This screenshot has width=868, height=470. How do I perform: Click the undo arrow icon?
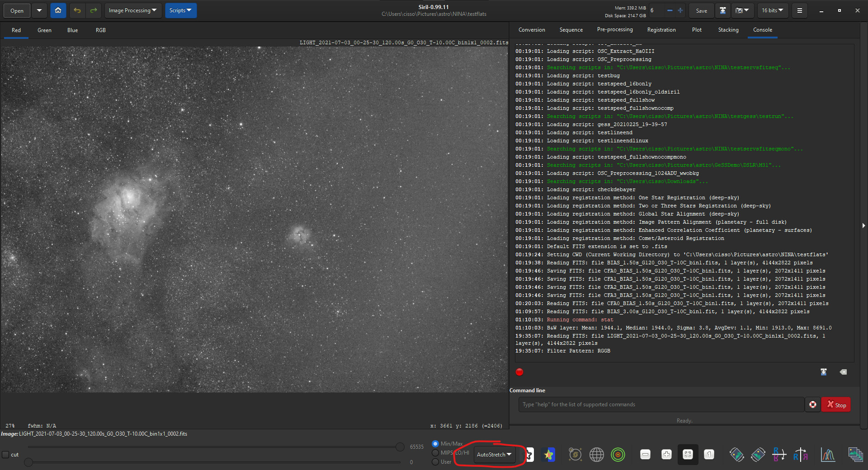click(77, 10)
